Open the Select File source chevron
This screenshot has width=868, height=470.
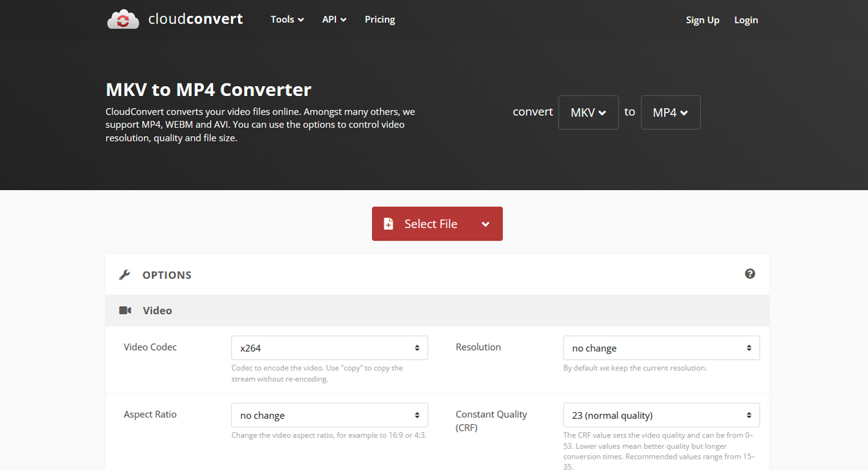point(485,224)
